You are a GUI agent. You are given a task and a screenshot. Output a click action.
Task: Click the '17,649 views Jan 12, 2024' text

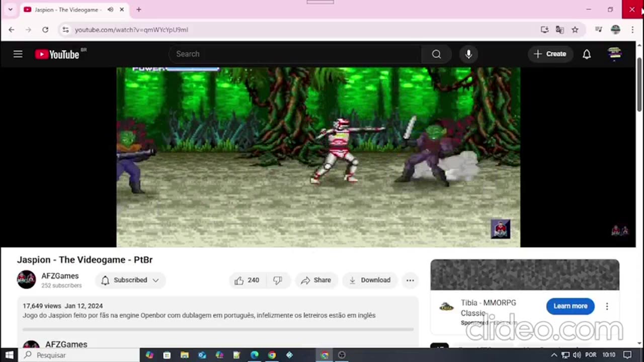pyautogui.click(x=62, y=306)
